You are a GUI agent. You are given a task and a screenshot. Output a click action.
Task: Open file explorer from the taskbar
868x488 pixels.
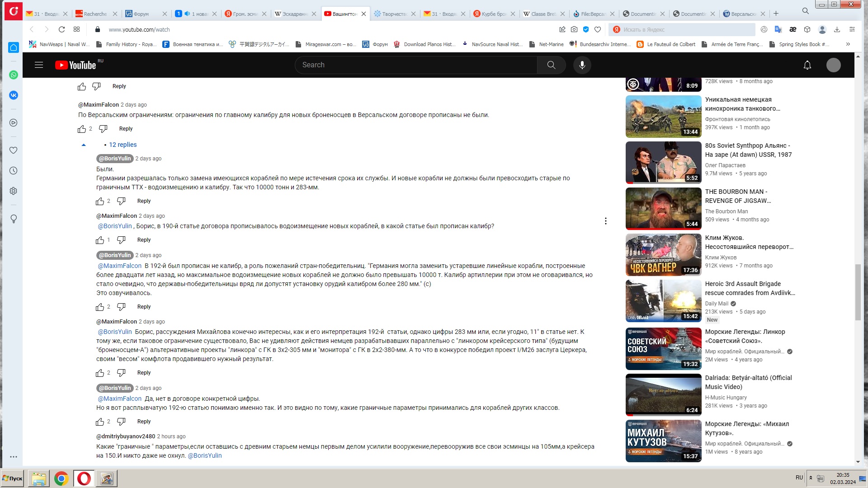click(x=39, y=479)
